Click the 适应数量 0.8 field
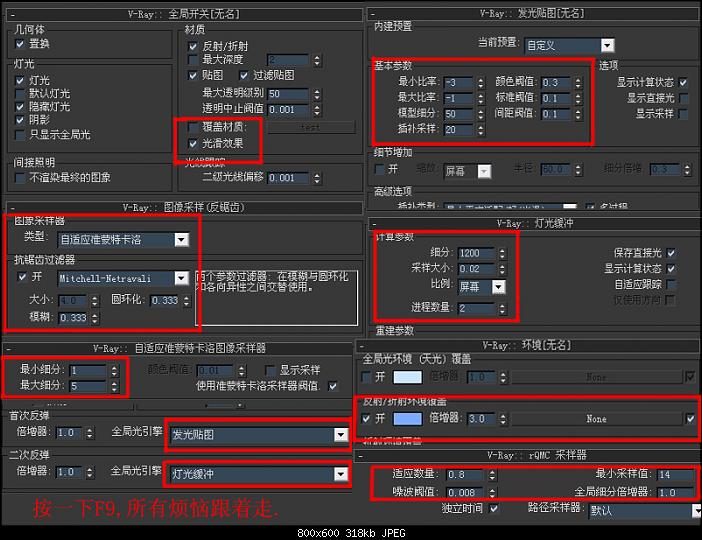 click(x=465, y=475)
